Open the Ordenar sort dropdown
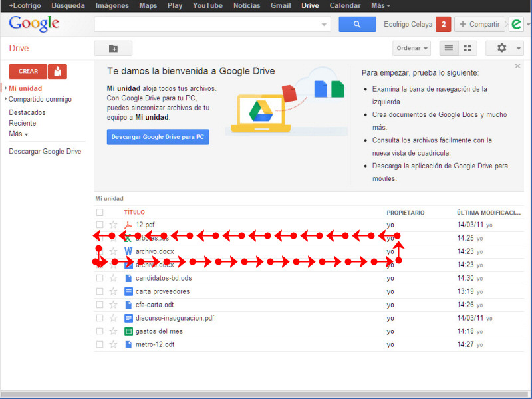532x399 pixels. point(412,48)
